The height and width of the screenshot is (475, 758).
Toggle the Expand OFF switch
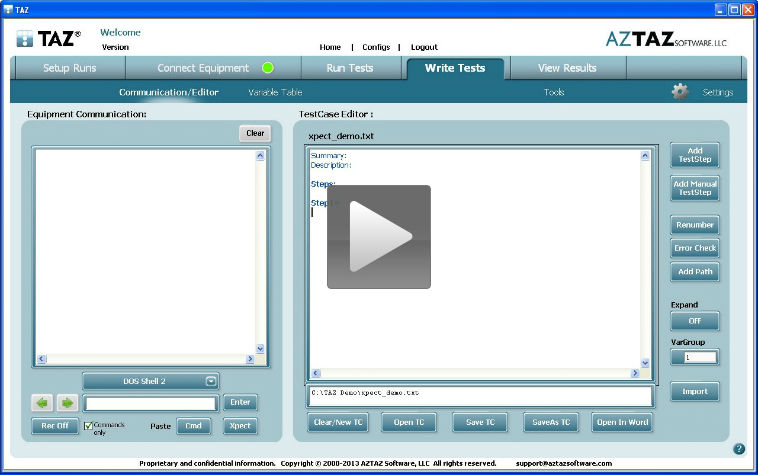694,321
